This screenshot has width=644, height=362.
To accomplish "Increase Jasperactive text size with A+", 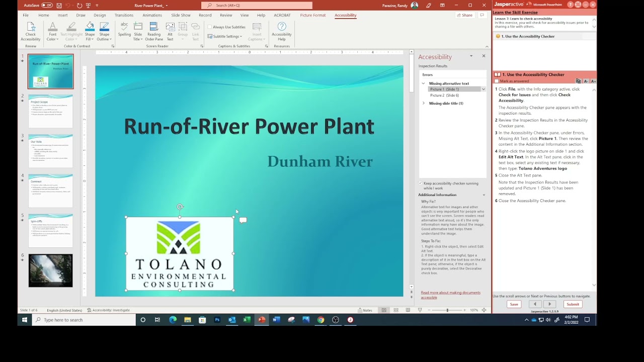I will point(593,81).
